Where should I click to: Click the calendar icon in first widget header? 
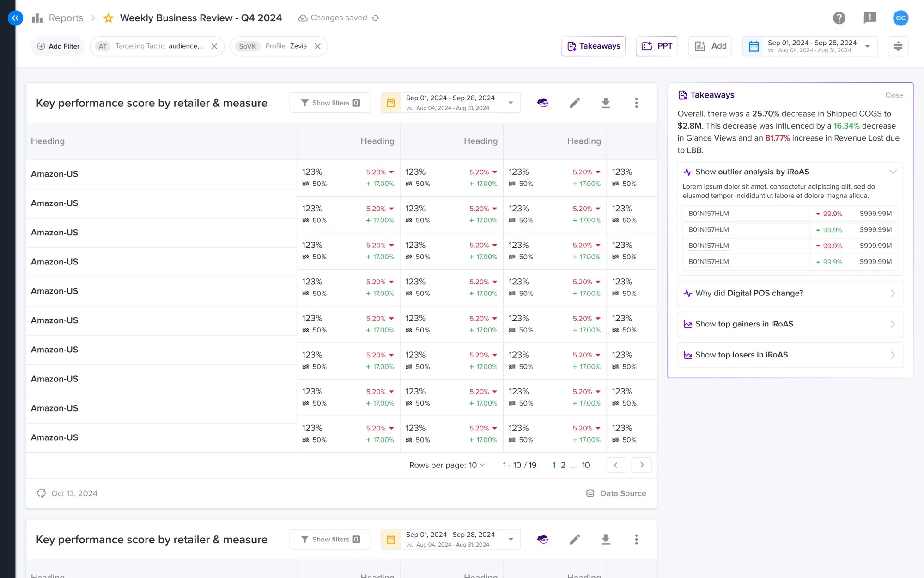[x=391, y=103]
